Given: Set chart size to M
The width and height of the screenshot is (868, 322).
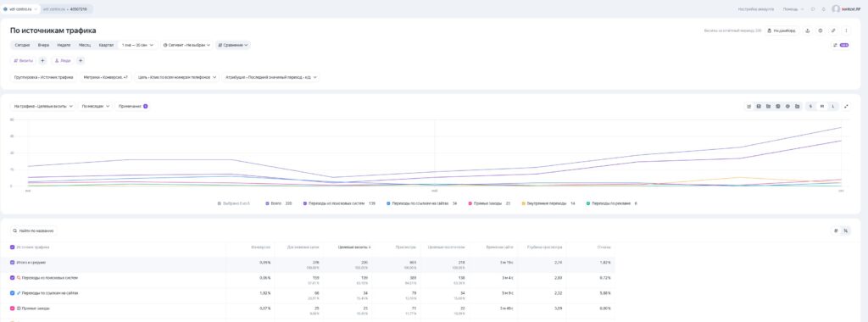Looking at the screenshot, I should [822, 106].
